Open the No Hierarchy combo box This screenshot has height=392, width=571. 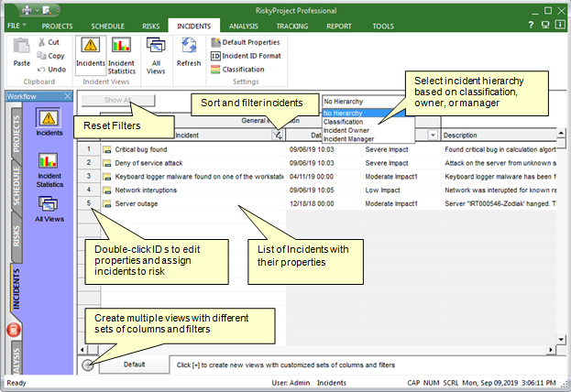[x=364, y=102]
